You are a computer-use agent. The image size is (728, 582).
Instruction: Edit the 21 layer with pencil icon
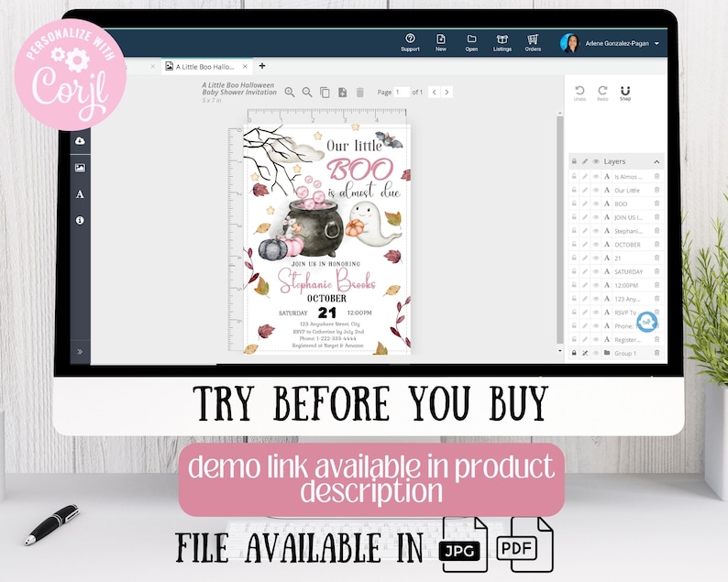point(585,258)
